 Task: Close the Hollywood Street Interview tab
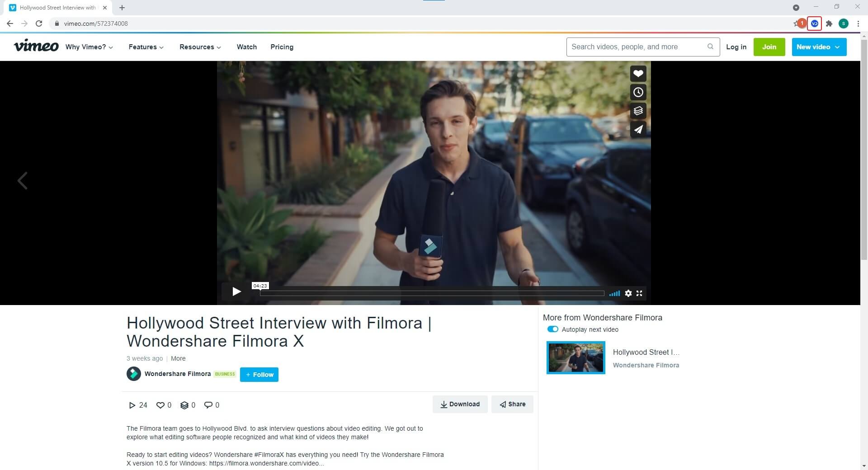(105, 8)
